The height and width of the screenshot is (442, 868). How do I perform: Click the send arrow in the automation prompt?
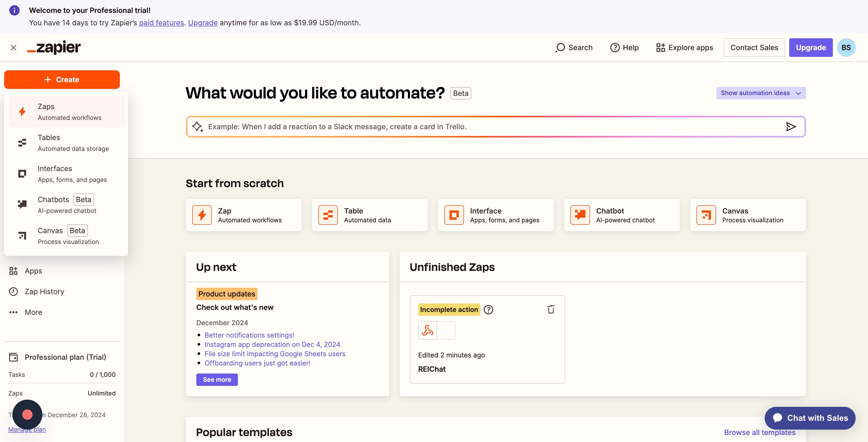[791, 127]
